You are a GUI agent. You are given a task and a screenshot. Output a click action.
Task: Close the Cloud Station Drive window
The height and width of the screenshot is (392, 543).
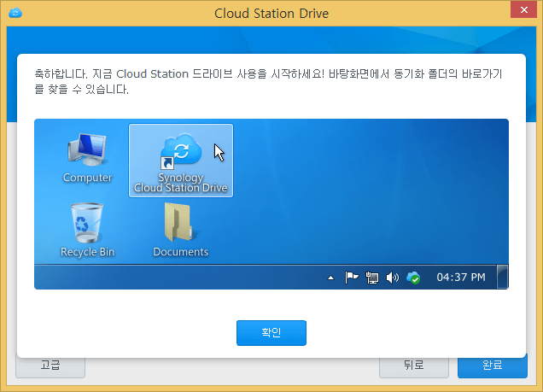[x=523, y=9]
